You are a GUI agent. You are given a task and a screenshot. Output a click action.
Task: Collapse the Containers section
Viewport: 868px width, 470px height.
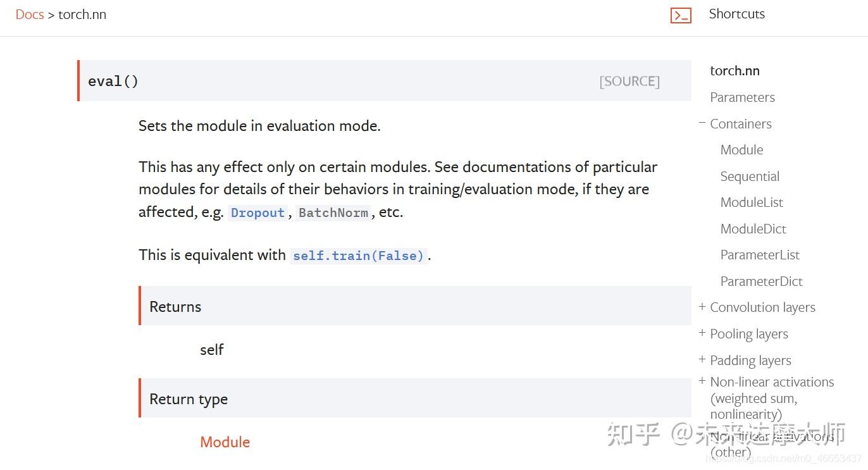(702, 123)
